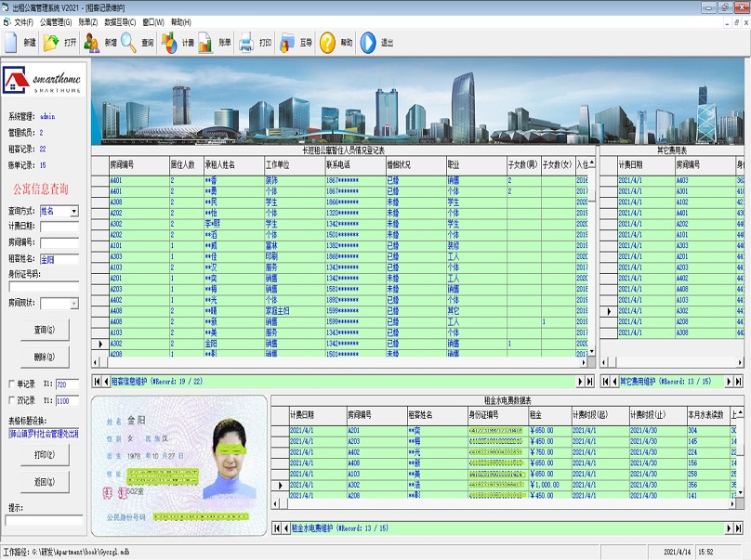Exit using the 退出 toolbar icon
Screen dimensions: 751x560
(x=368, y=43)
